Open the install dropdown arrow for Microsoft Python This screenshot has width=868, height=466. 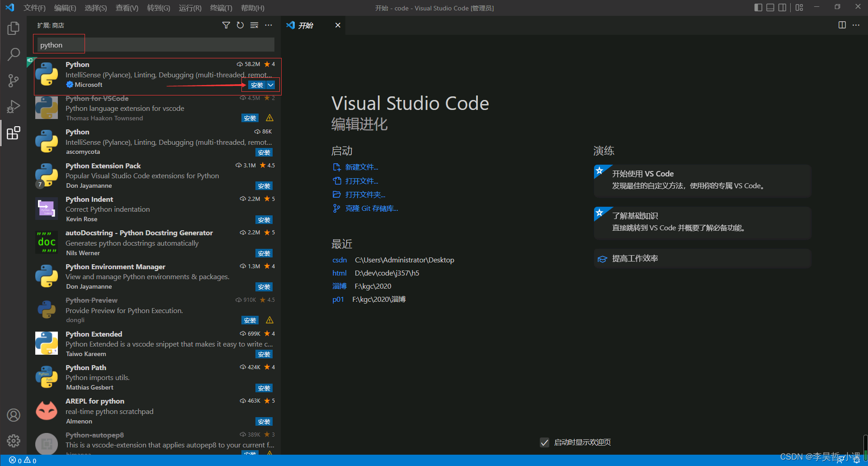click(x=271, y=85)
